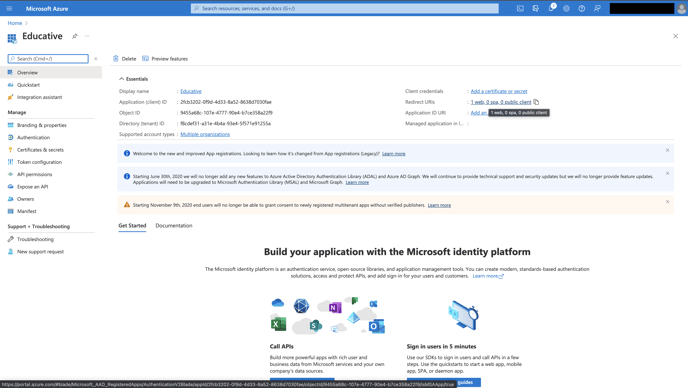The width and height of the screenshot is (688, 388).
Task: Open Multiple organizations account types link
Action: click(x=205, y=134)
